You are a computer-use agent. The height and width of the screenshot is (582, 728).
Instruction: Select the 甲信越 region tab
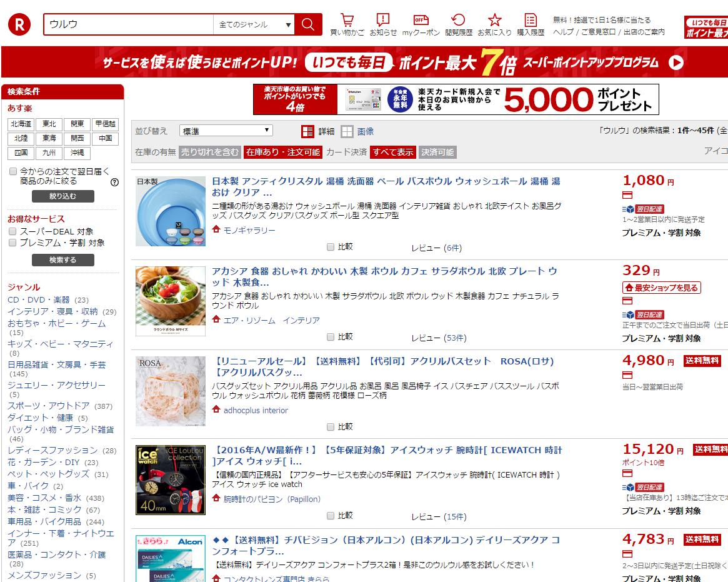[x=106, y=124]
